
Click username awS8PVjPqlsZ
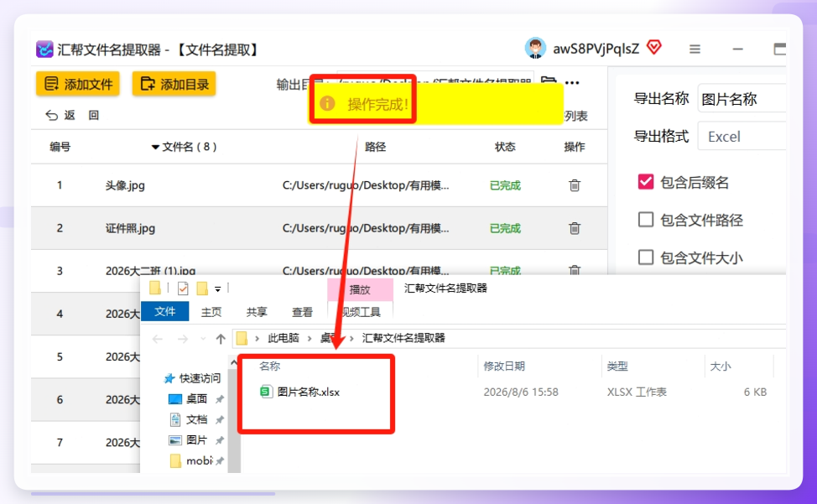pyautogui.click(x=596, y=49)
